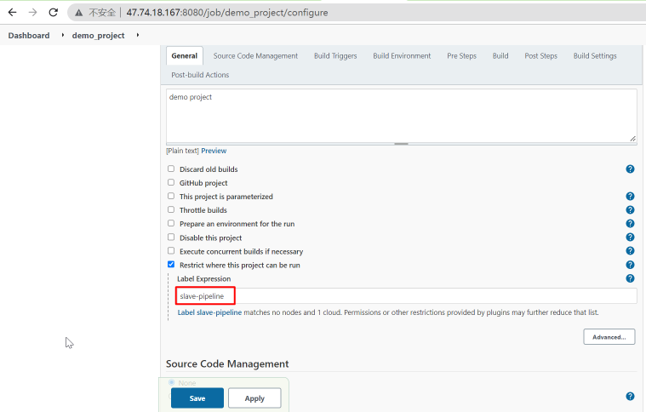Check This project is parameterized
Image resolution: width=646 pixels, height=412 pixels.
click(x=171, y=196)
